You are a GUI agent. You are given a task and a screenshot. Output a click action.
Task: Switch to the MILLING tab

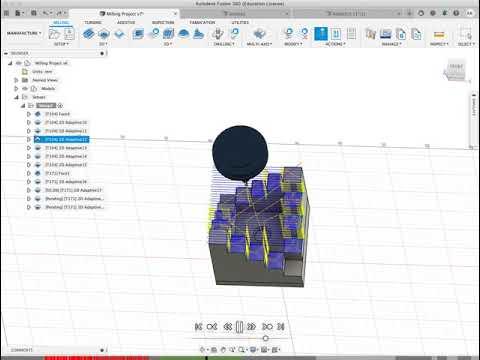61,23
